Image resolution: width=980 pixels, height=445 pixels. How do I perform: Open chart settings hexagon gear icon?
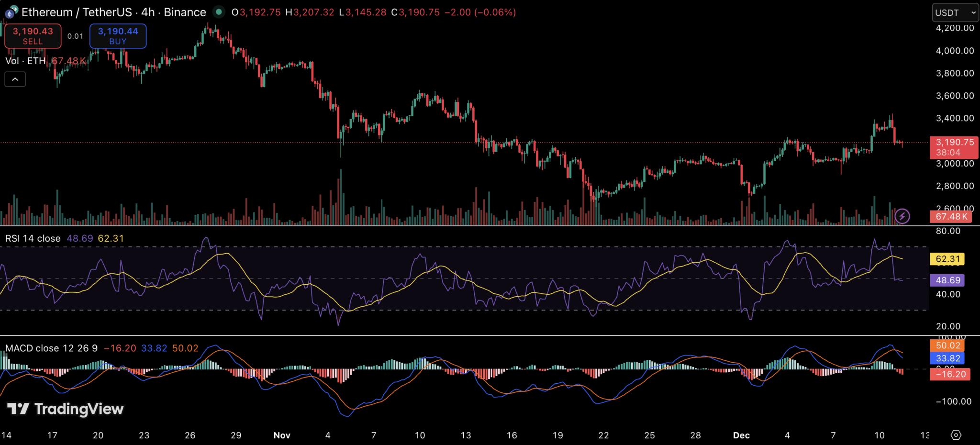[x=956, y=435]
